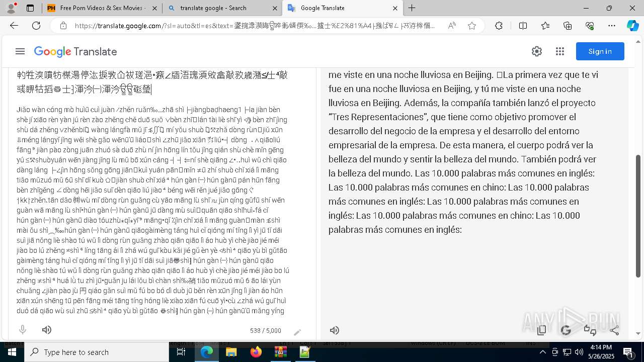
Task: Open Task View on the taskbar
Action: [x=181, y=352]
